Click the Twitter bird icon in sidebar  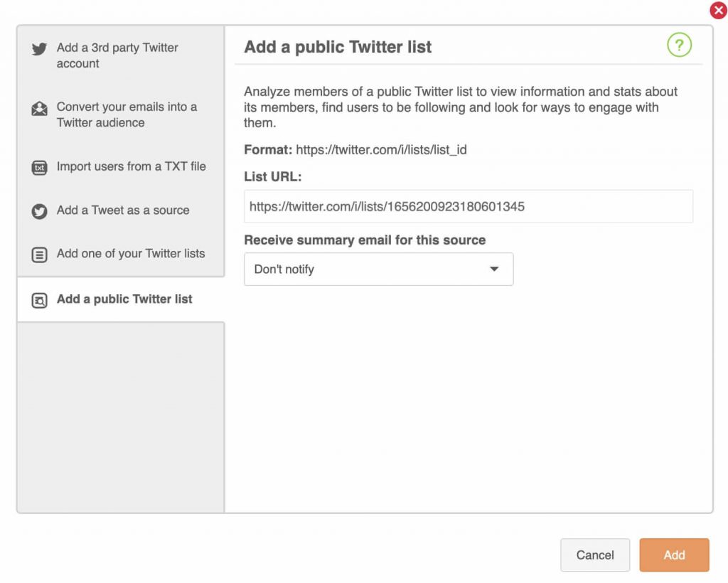[x=40, y=49]
